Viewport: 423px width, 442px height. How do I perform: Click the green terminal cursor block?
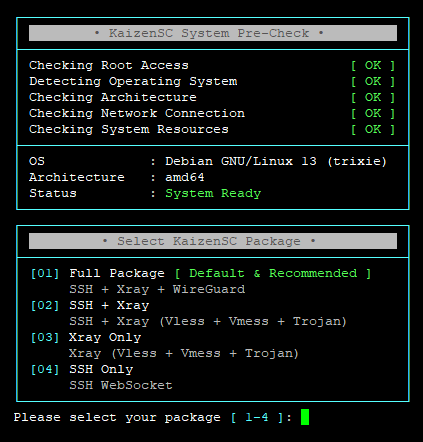pos(305,417)
